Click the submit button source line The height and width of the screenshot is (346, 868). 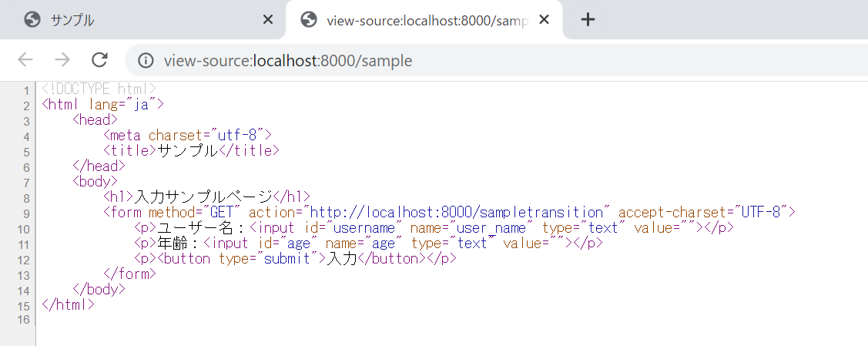295,258
